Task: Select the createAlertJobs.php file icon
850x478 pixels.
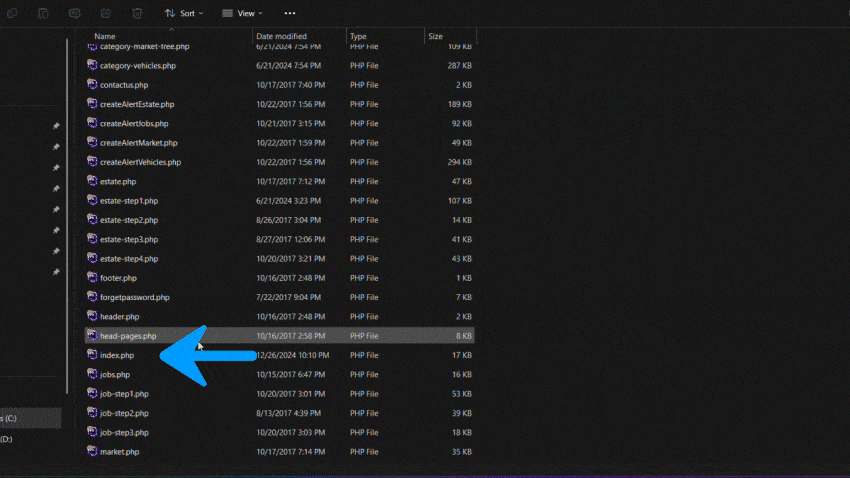Action: pos(92,123)
